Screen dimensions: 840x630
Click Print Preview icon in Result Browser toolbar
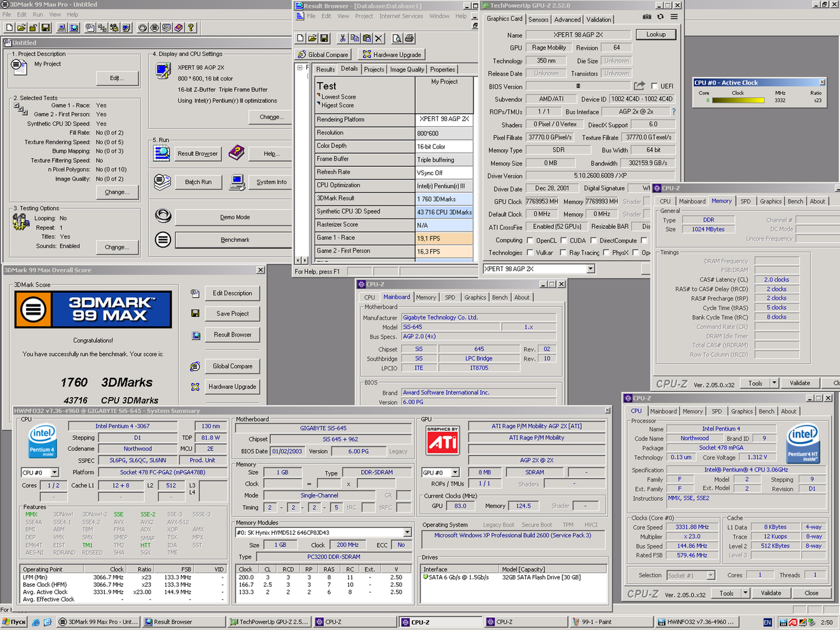click(397, 38)
